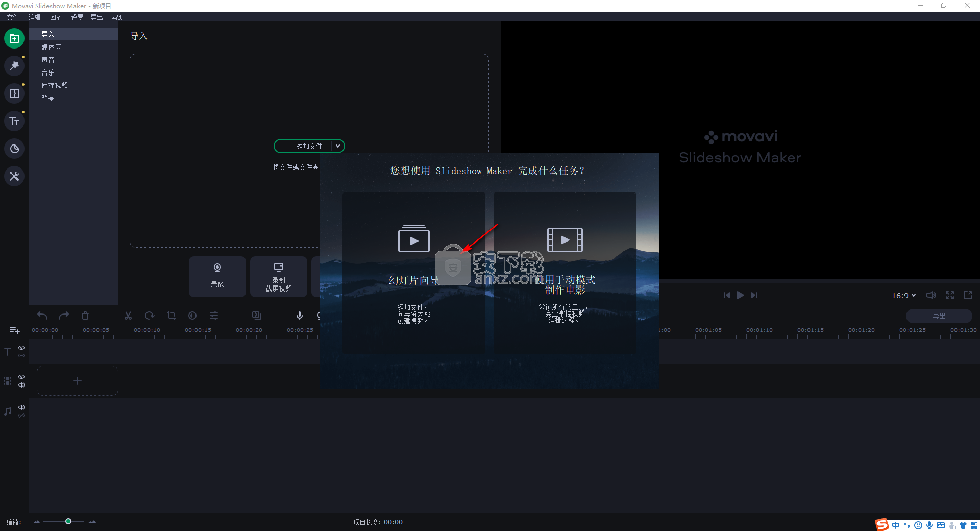Screen dimensions: 980x531
Task: Select 媒体区 in import list
Action: 73,47
